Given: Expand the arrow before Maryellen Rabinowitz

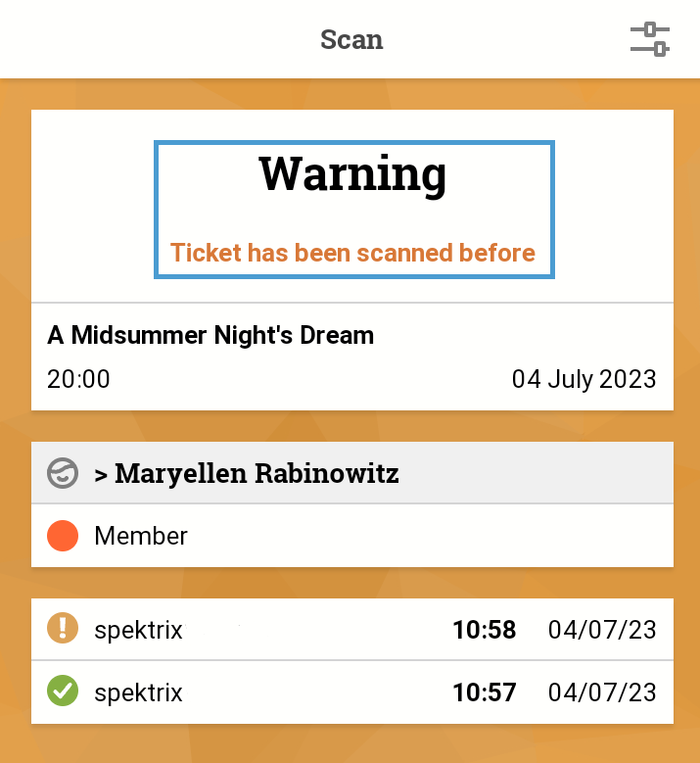Looking at the screenshot, I should coord(101,475).
